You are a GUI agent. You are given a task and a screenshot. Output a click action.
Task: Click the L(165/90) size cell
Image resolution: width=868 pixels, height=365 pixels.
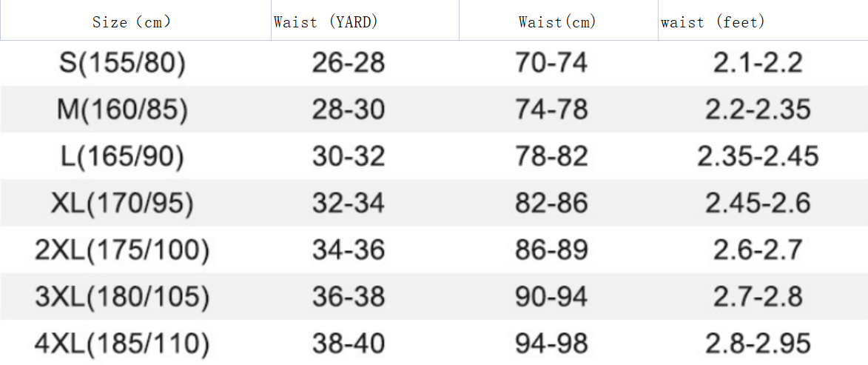pos(122,156)
